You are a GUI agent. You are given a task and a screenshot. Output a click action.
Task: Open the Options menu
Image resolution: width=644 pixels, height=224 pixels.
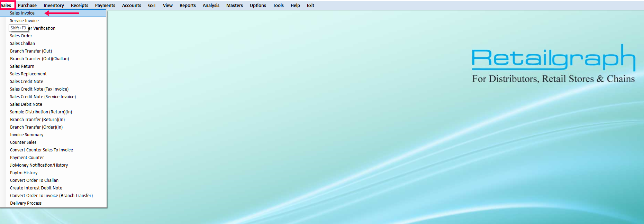[258, 5]
